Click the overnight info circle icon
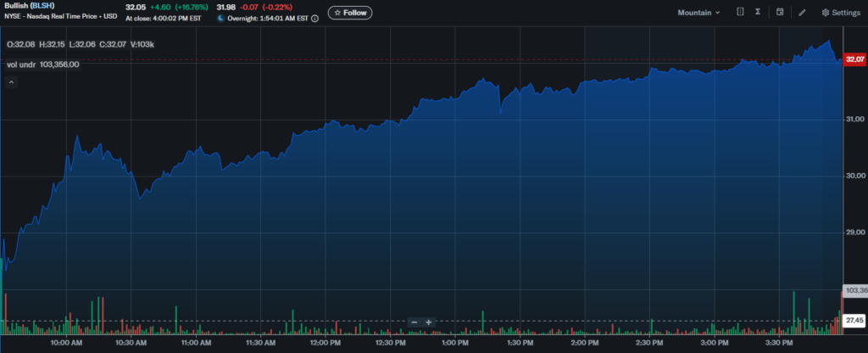 click(x=314, y=18)
